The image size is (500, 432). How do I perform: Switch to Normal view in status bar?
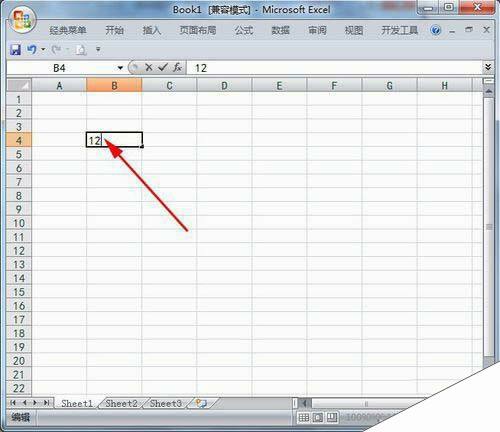coord(304,417)
